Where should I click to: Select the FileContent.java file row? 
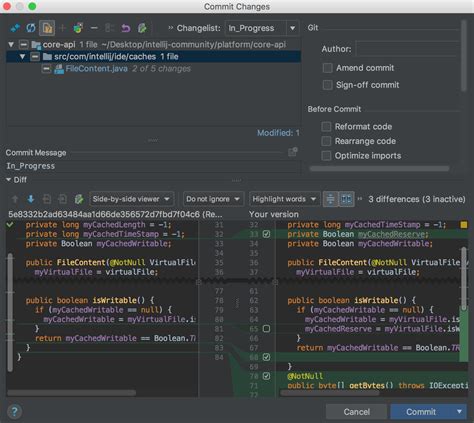[153, 69]
